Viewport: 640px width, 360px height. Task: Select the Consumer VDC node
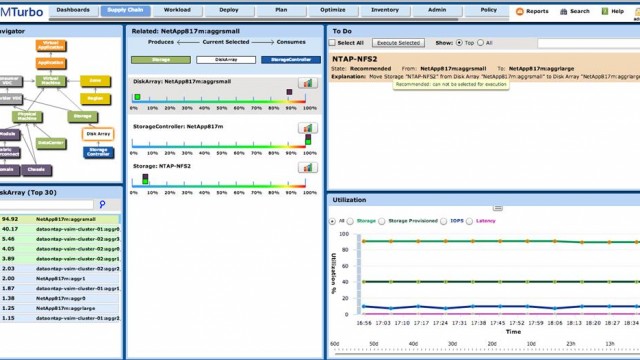tap(11, 81)
